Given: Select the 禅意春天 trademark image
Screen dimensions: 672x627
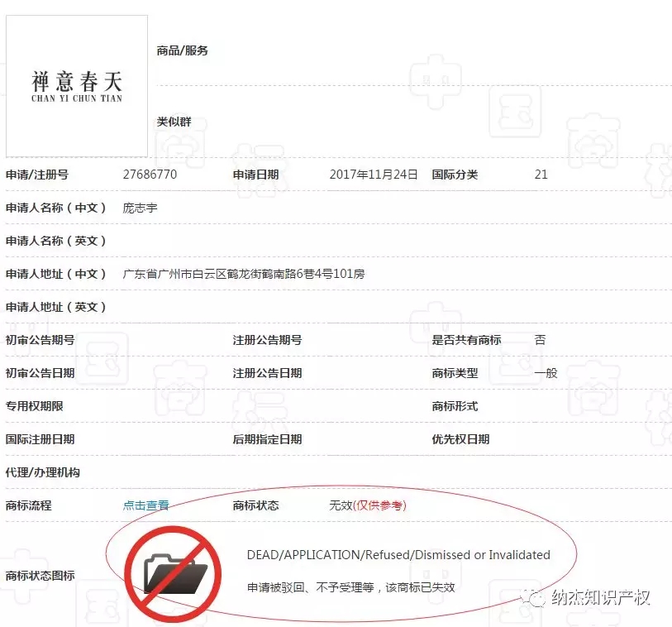Looking at the screenshot, I should pyautogui.click(x=76, y=85).
